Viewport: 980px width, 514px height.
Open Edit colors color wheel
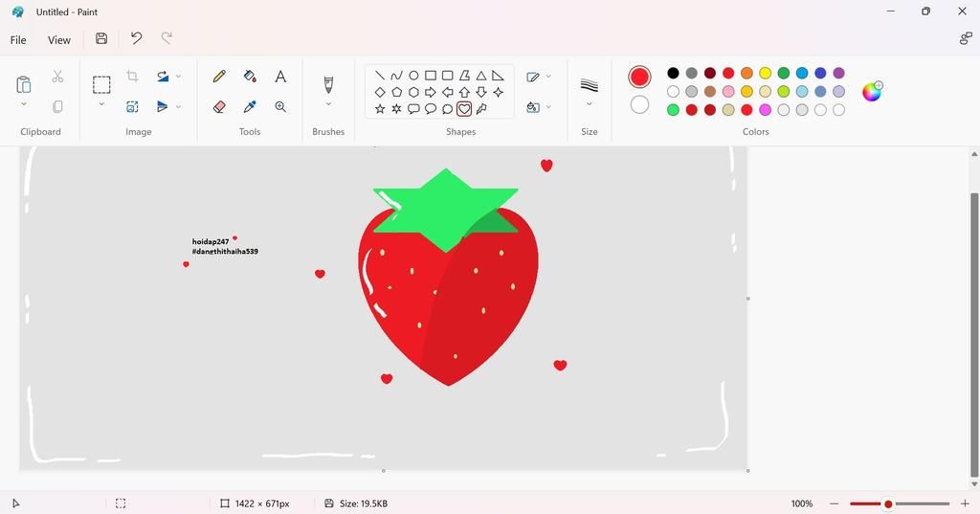(x=872, y=91)
